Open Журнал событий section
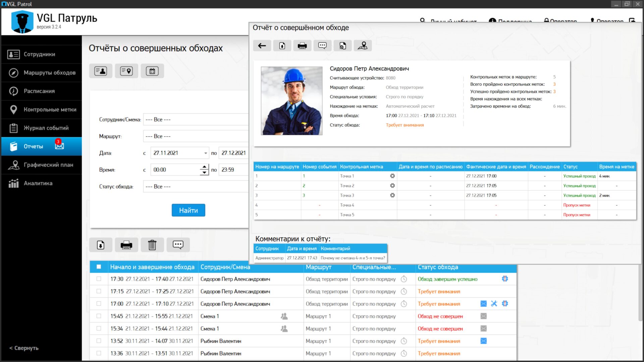The image size is (644, 362). [x=42, y=128]
